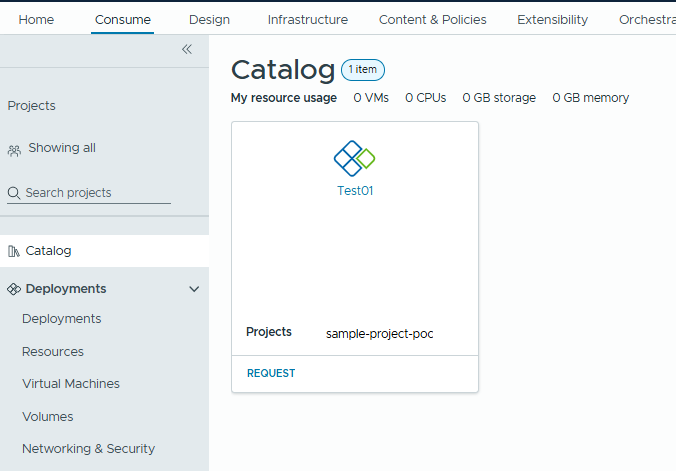This screenshot has width=676, height=471.
Task: Go to Content & Policies tab
Action: 432,19
